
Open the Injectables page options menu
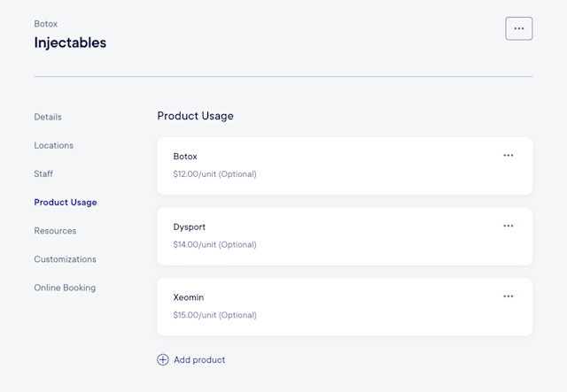click(518, 28)
